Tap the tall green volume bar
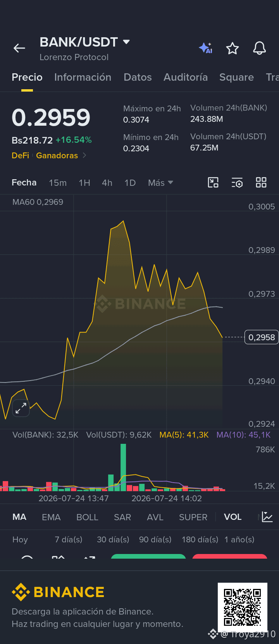Screen dimensions: 279x644 click(123, 467)
